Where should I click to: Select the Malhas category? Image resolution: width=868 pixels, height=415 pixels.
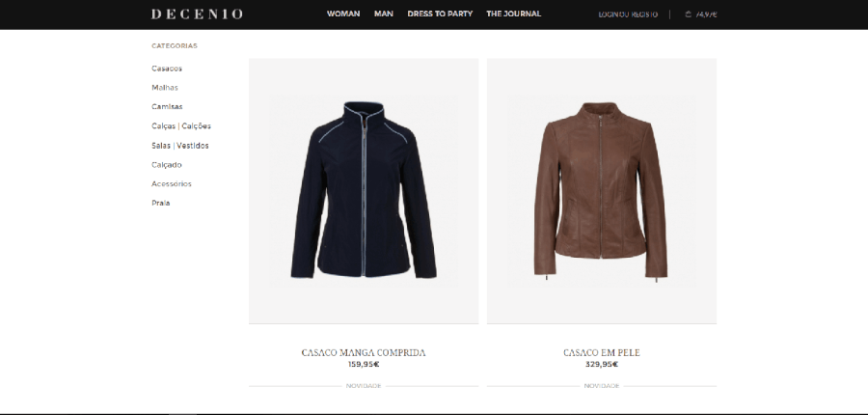164,88
